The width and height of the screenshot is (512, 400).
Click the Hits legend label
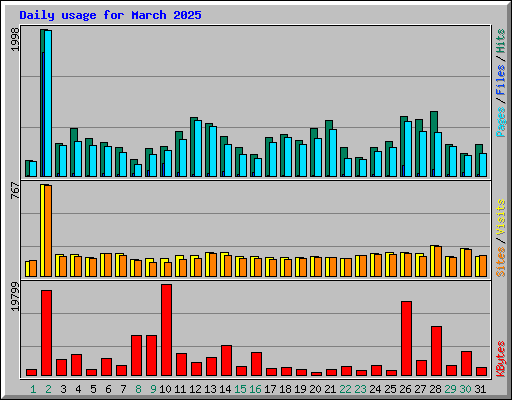501,41
